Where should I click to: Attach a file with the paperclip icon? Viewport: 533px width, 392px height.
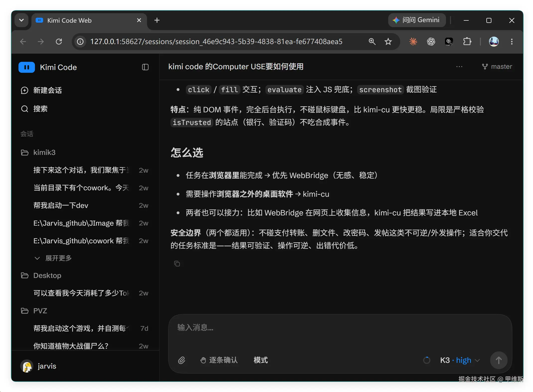coord(182,360)
